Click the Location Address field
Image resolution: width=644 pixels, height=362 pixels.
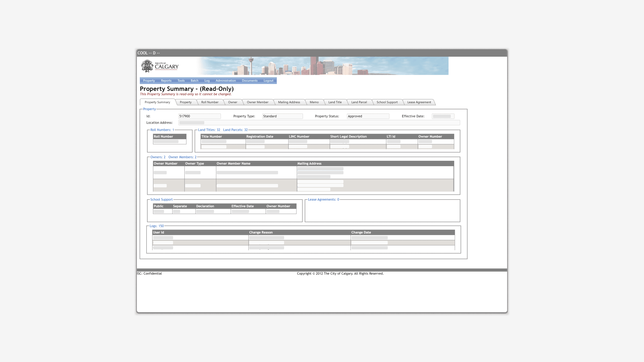click(x=319, y=123)
